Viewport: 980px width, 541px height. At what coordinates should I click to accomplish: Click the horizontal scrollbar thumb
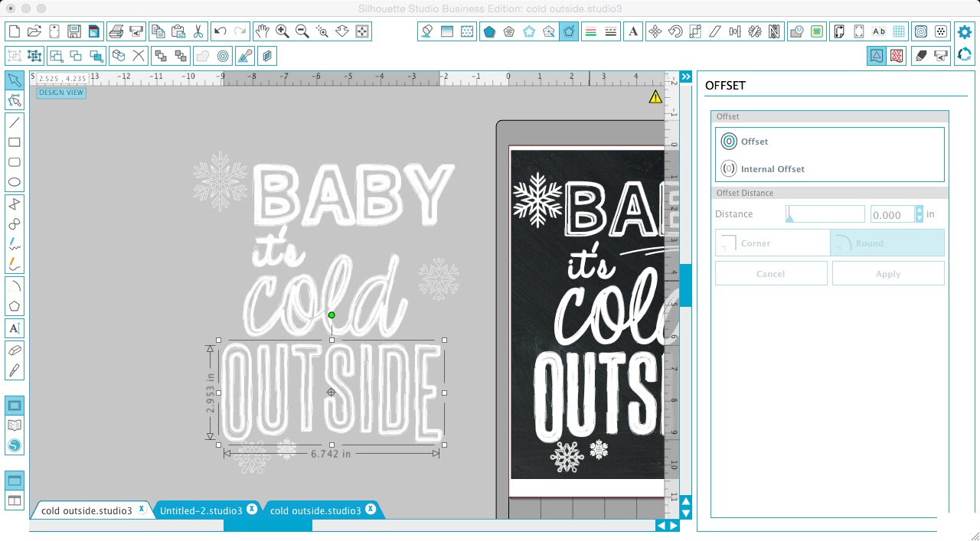(268, 525)
